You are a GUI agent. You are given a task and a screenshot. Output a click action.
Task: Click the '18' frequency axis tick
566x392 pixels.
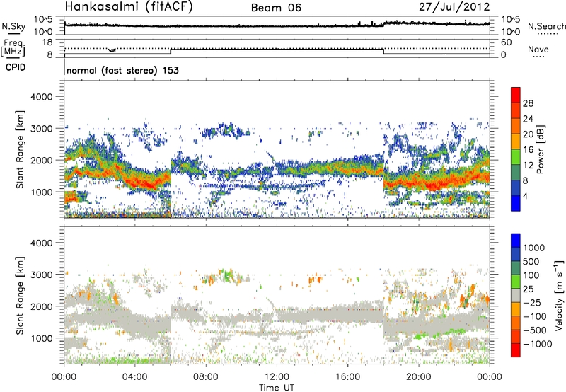[47, 42]
